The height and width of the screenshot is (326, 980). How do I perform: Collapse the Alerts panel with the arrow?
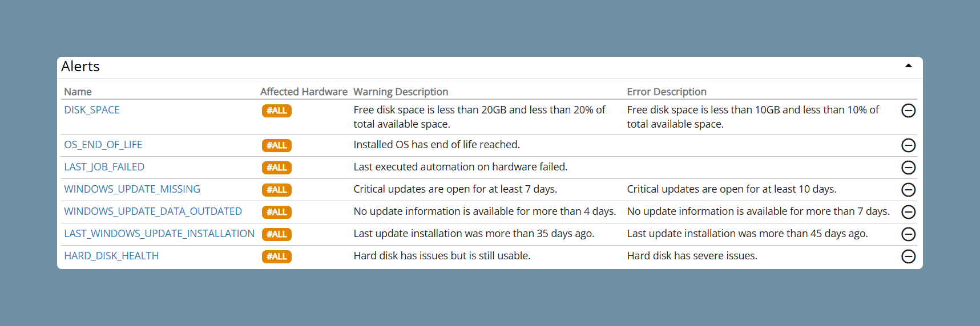tap(908, 66)
